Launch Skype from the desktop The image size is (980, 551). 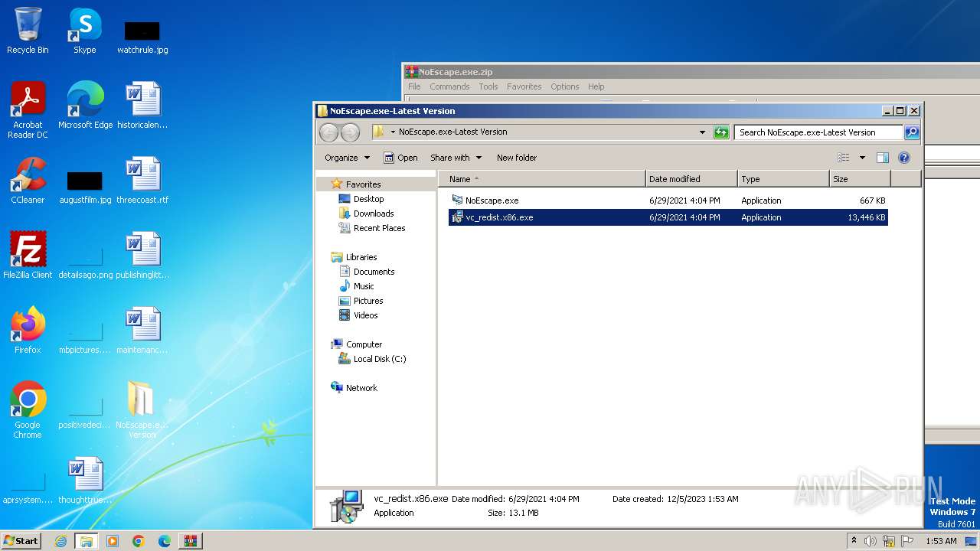(x=84, y=31)
